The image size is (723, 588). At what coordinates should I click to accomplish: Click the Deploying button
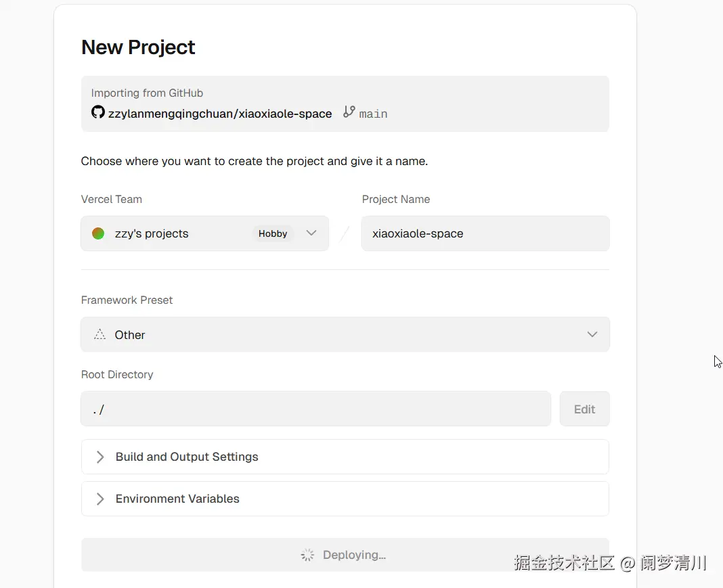click(345, 555)
